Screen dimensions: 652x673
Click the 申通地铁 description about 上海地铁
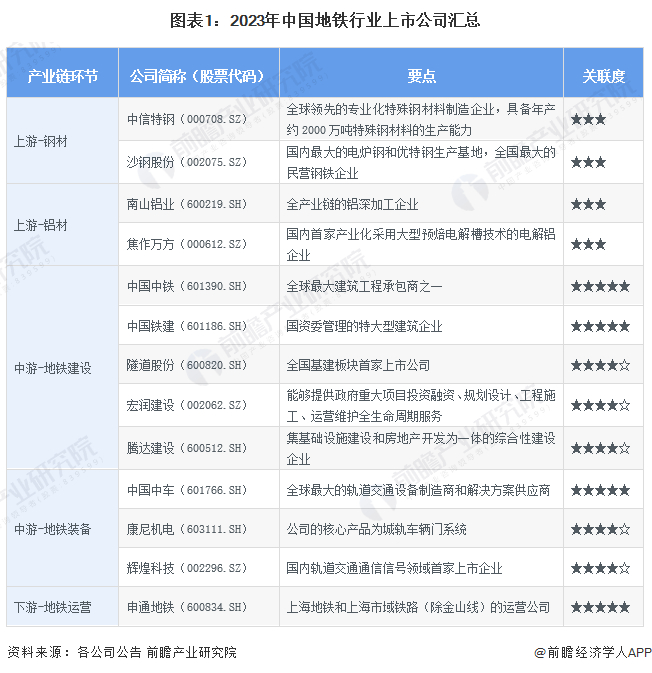(418, 607)
